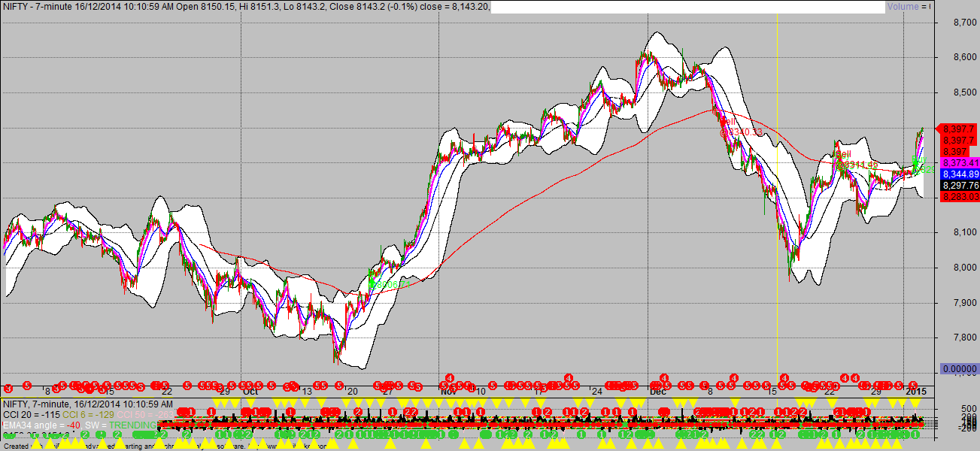Click the 24 date label before Dec
Viewport: 980px width, 451px height.
596,392
